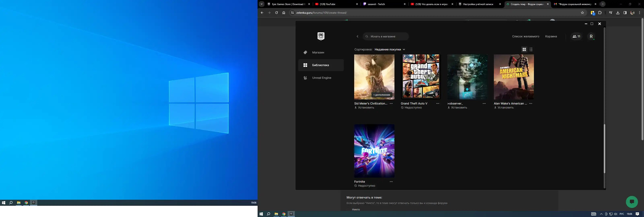Click Установить under Alan Wake's American Nightmare

(x=504, y=108)
